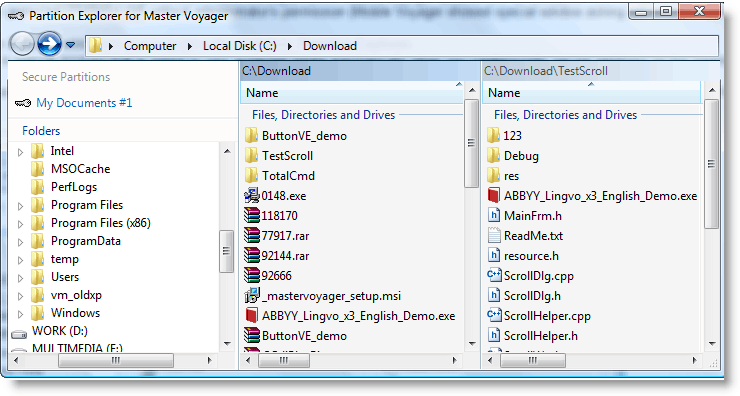
Task: Expand the Users folder node
Action: coord(20,278)
